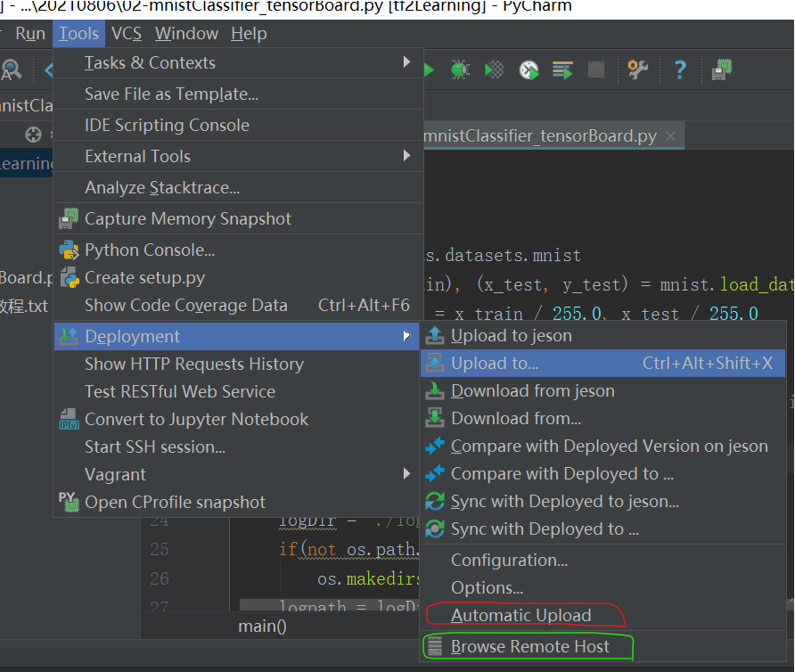Click load_data call in code editor
795x672 pixels.
[x=757, y=284]
